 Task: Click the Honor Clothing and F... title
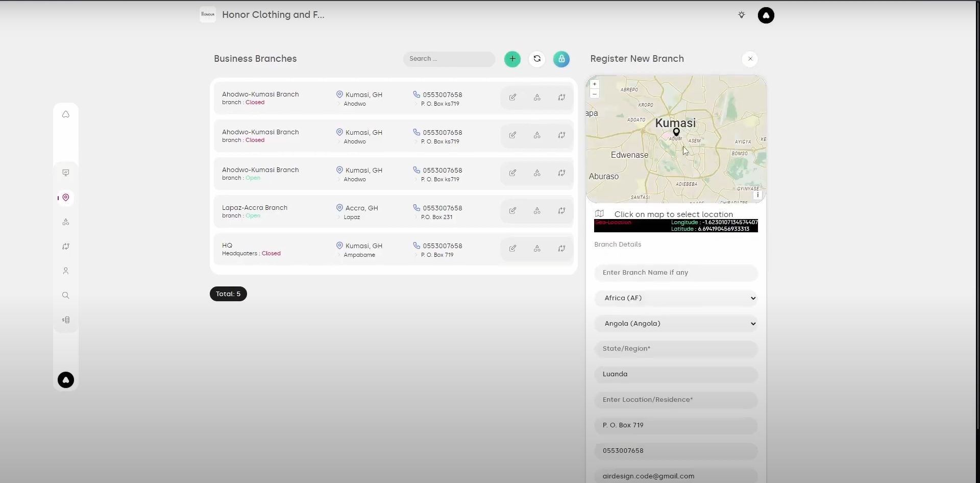pyautogui.click(x=273, y=15)
